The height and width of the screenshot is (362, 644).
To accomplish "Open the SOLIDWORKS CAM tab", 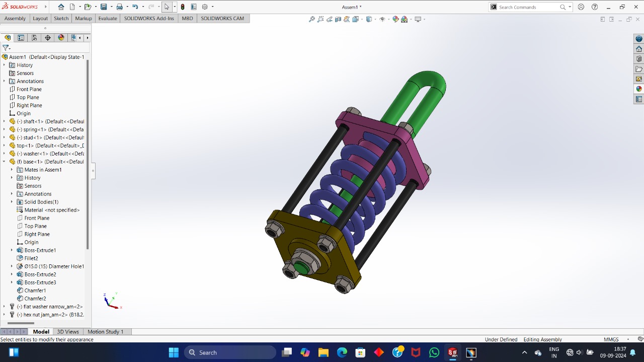I will [x=222, y=18].
